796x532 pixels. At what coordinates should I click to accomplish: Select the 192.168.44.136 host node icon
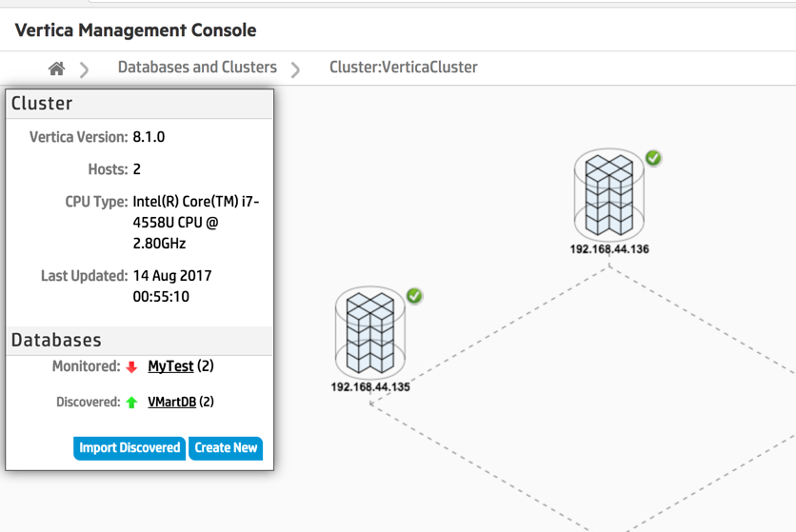tap(608, 195)
